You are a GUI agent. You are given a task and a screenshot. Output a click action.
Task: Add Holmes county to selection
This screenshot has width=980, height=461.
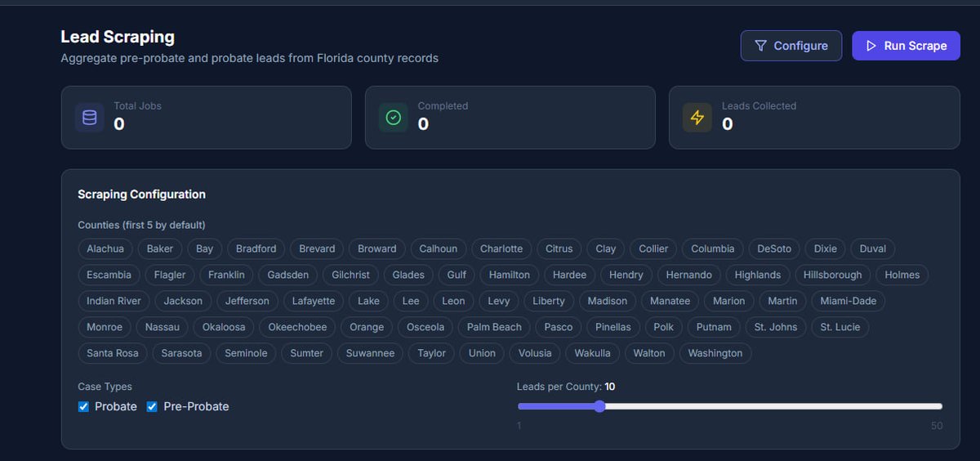(x=902, y=275)
